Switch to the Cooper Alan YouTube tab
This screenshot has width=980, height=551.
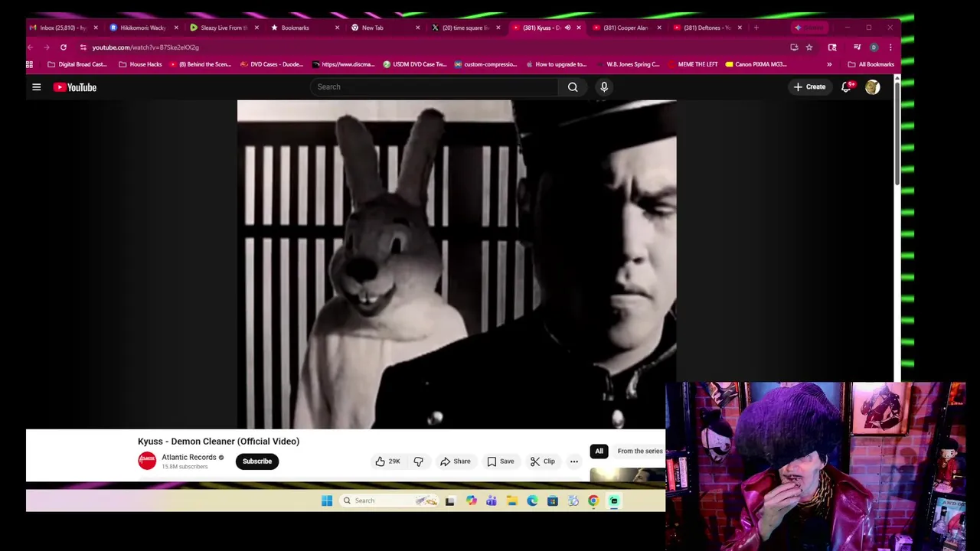627,28
